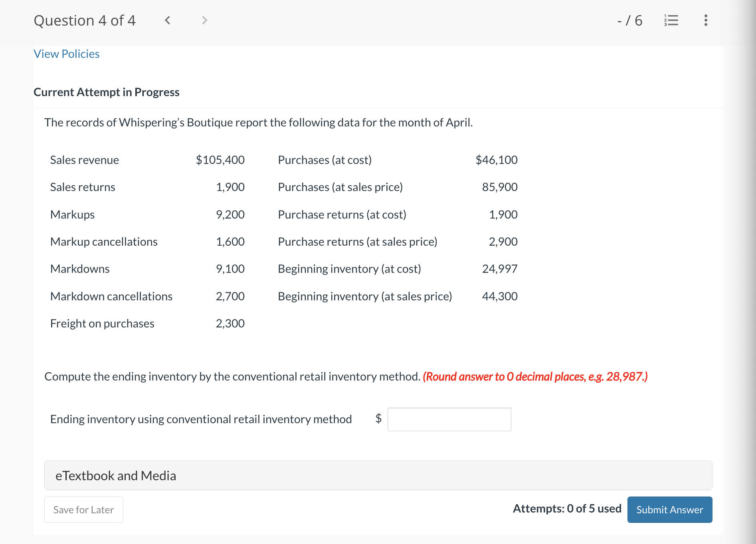Navigate to previous question using left chevron
This screenshot has width=756, height=544.
[168, 20]
